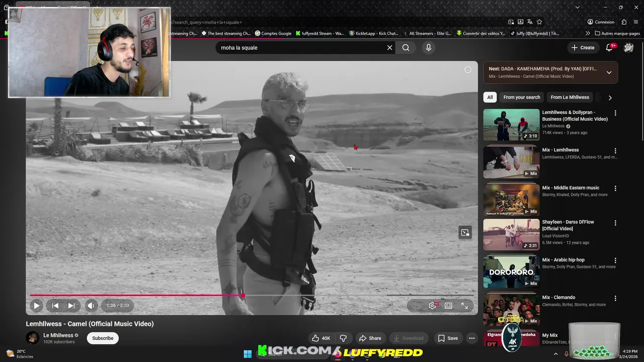The image size is (644, 362).
Task: Show the video info card icon
Action: 468,70
